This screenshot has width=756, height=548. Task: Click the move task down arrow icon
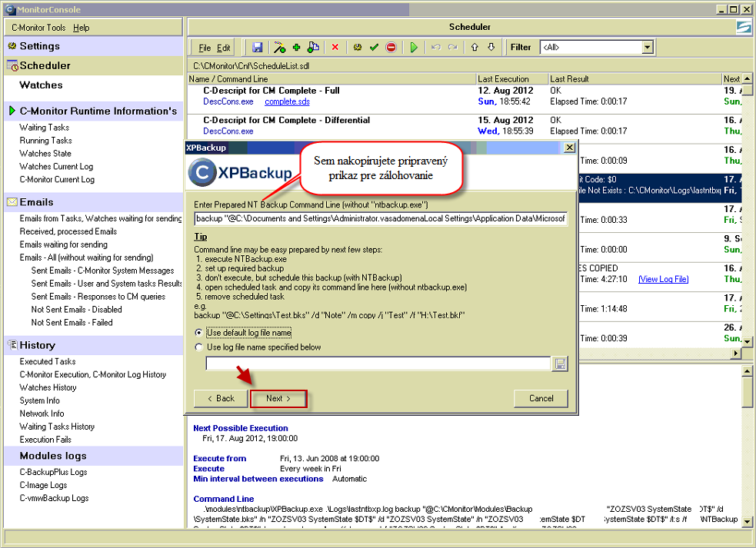pos(491,47)
